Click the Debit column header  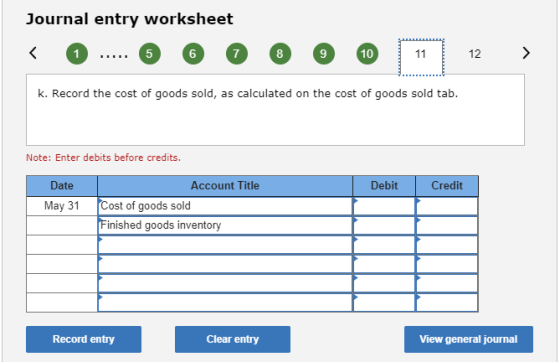(384, 186)
